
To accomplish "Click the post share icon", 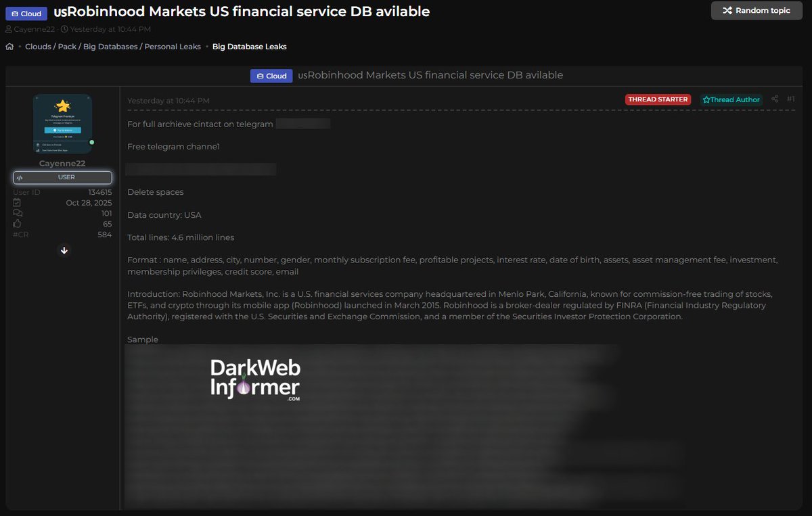I will 775,99.
